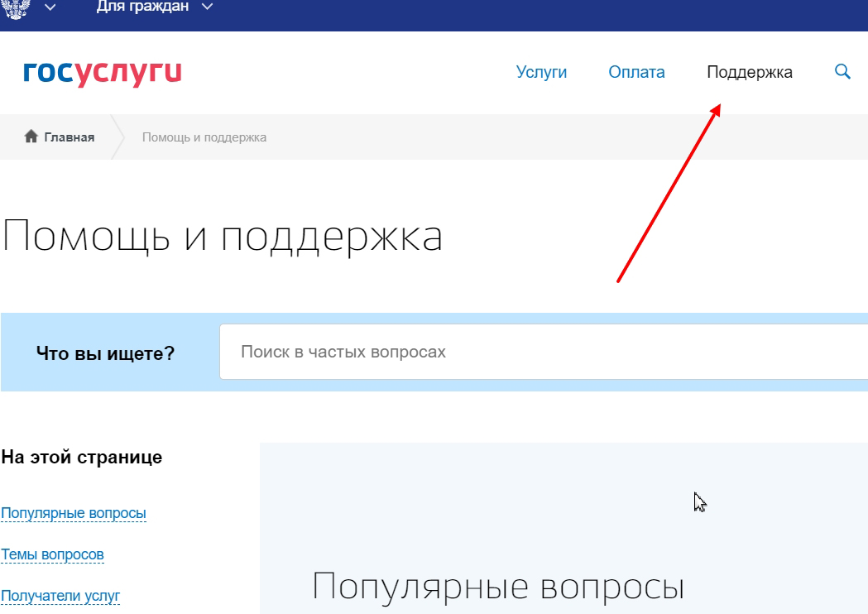Click the Госуслуги logo
The height and width of the screenshot is (614, 868).
click(103, 73)
